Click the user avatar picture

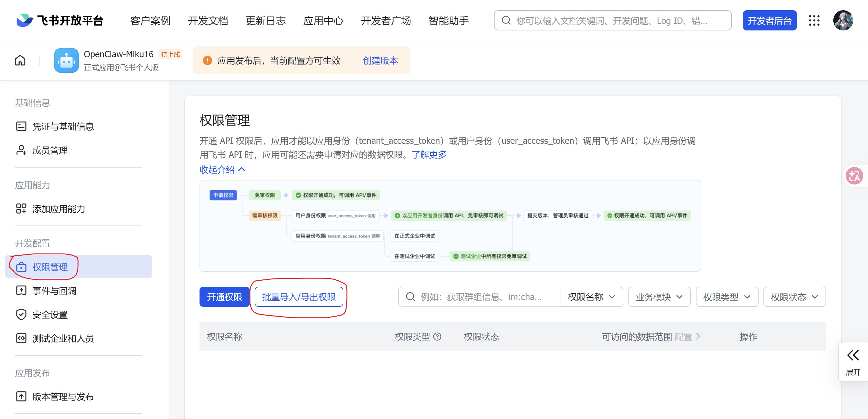click(x=843, y=20)
